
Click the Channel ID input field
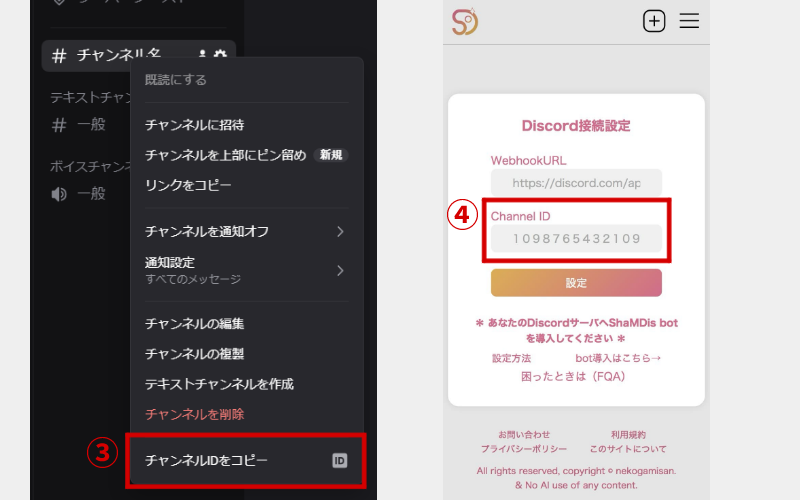coord(576,238)
